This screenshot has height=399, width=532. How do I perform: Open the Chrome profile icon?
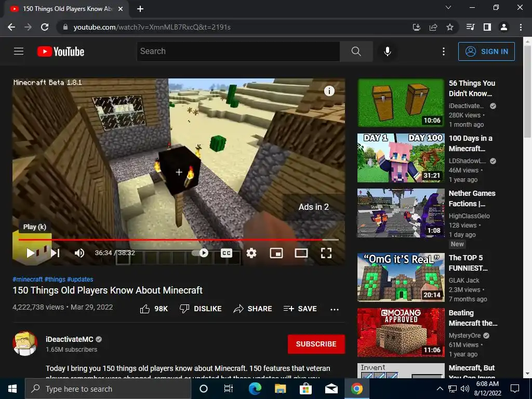point(504,27)
